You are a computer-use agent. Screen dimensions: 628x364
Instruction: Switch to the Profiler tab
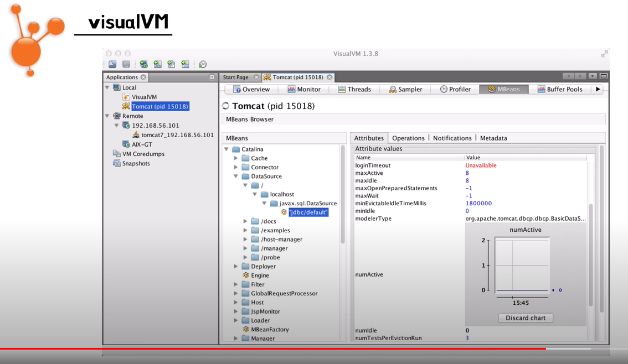click(455, 89)
